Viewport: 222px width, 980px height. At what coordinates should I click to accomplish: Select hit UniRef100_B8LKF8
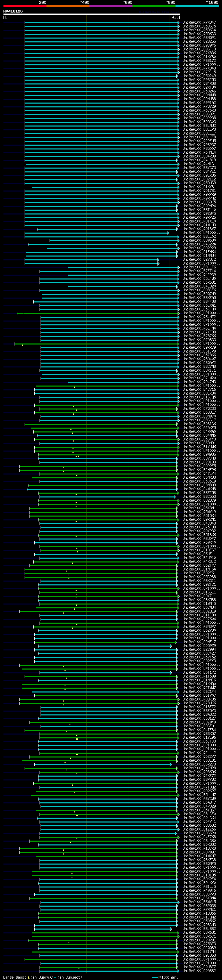click(x=199, y=137)
